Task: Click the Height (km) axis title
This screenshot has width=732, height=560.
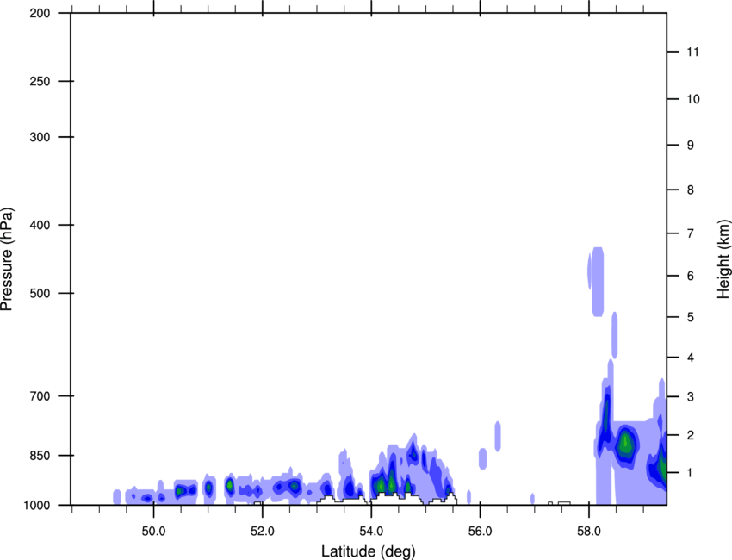Action: (723, 259)
